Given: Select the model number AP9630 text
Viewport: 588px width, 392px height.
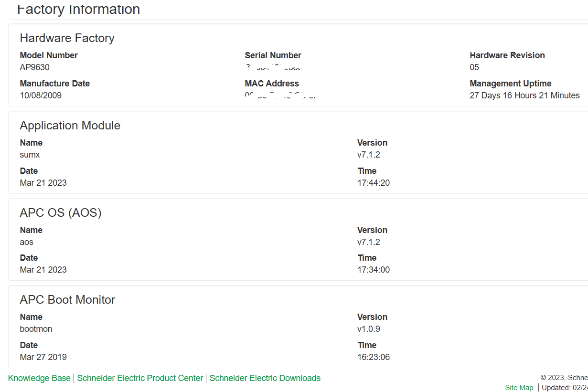Looking at the screenshot, I should (x=35, y=67).
